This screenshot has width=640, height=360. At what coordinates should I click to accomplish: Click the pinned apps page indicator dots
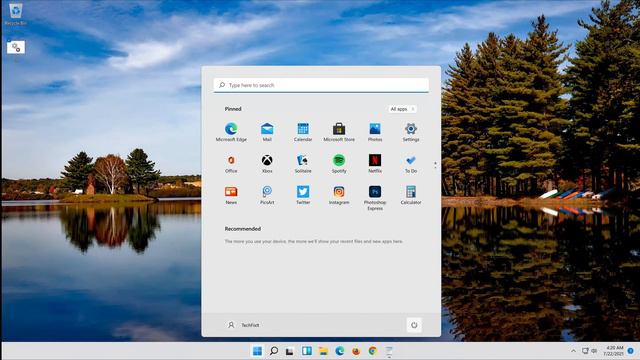435,164
